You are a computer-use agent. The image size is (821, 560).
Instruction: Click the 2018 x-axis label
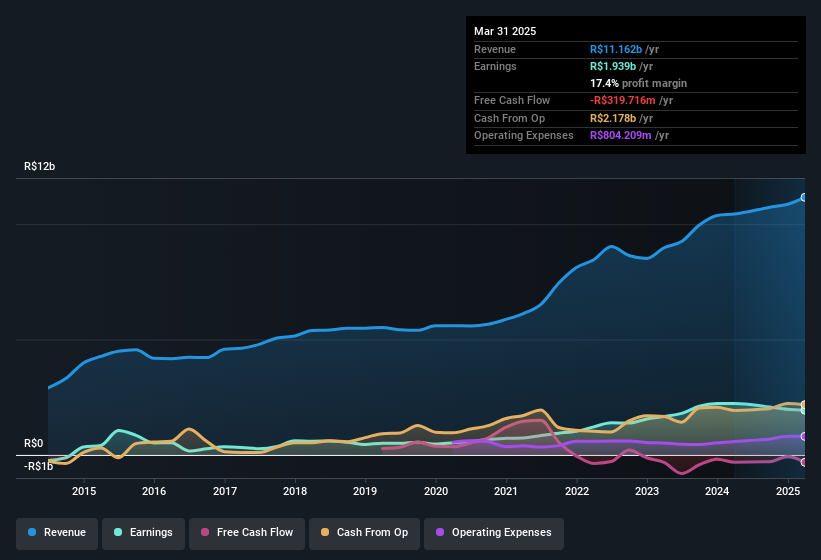(x=295, y=491)
